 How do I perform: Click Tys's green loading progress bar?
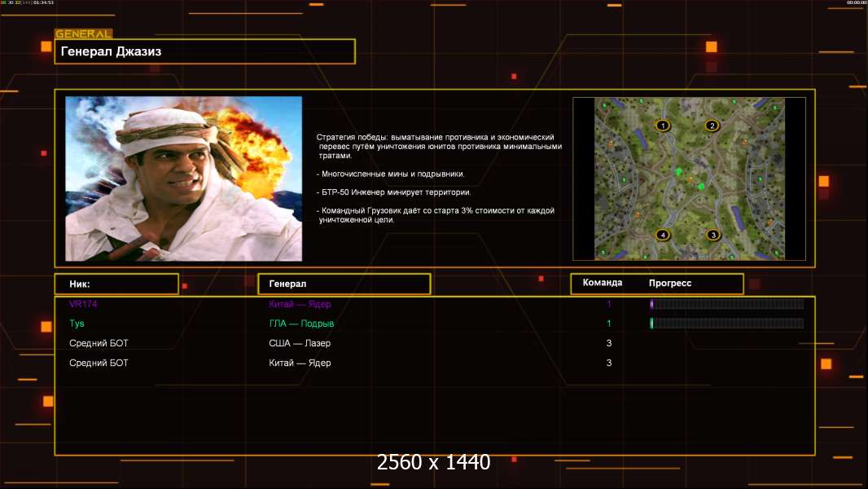[726, 324]
